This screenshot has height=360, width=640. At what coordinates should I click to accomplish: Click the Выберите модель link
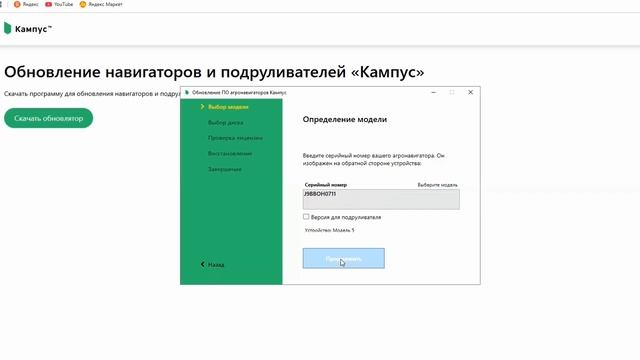click(438, 185)
